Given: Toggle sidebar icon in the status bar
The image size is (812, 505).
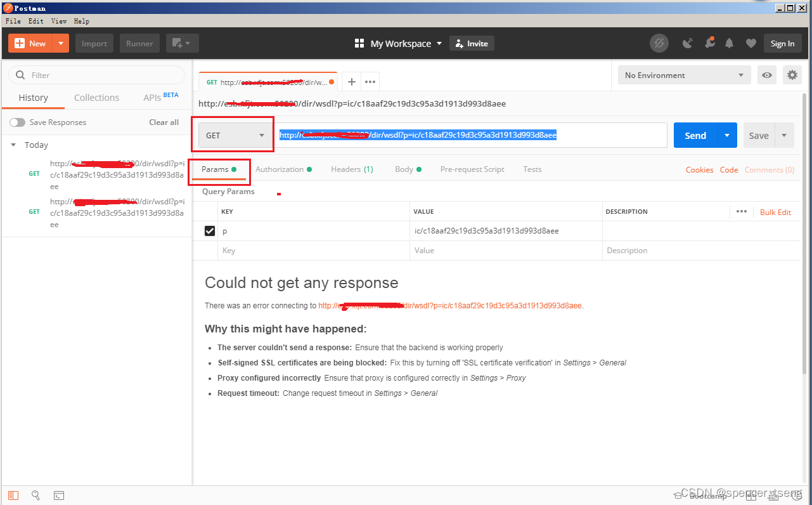Looking at the screenshot, I should tap(13, 495).
